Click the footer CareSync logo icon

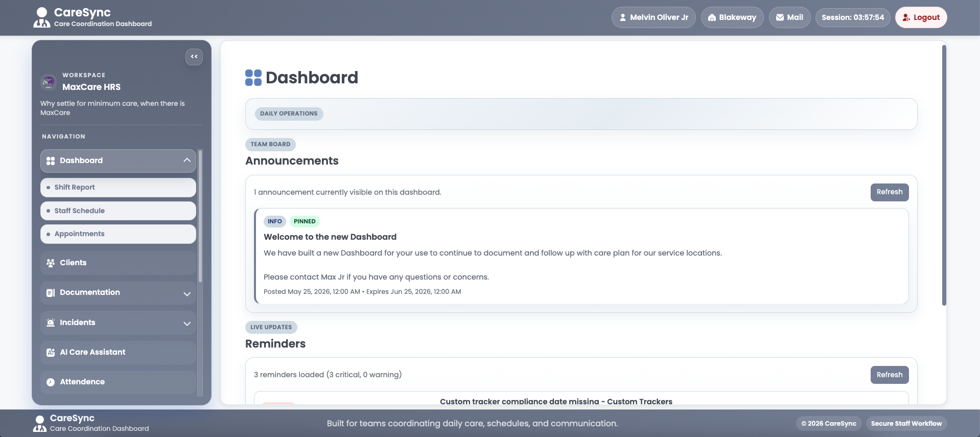[x=40, y=423]
